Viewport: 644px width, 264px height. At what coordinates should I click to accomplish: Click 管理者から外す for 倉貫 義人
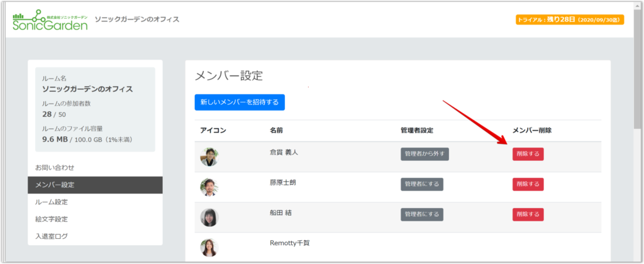click(x=425, y=154)
